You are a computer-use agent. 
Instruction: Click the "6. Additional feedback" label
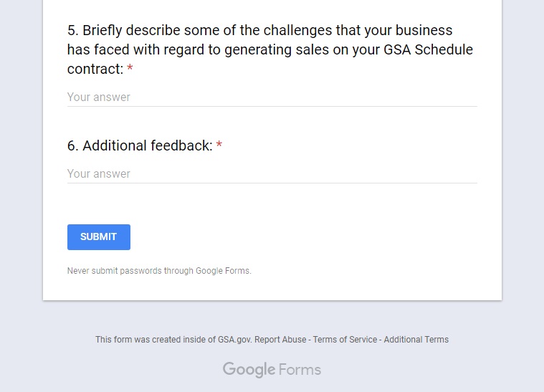tap(140, 145)
